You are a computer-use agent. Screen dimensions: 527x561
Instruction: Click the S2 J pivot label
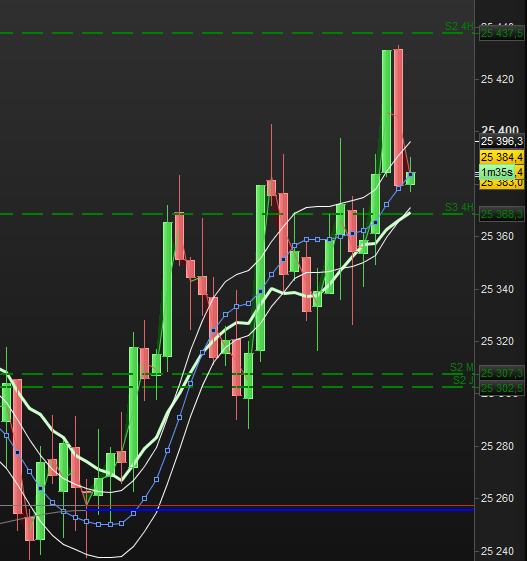[x=463, y=380]
